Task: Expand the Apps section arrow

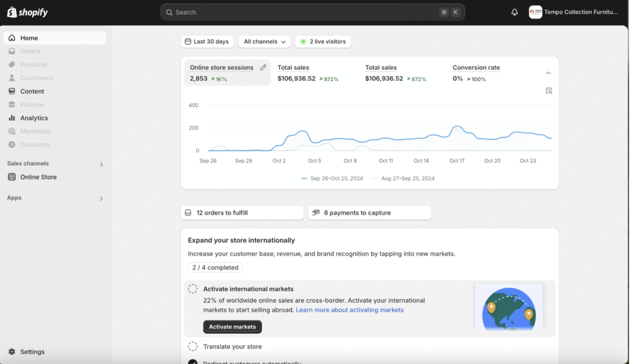Action: (x=102, y=199)
